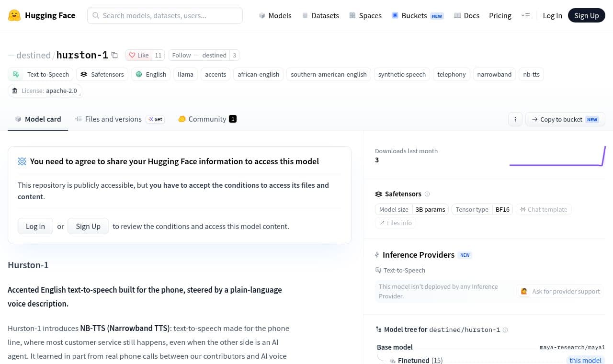The height and width of the screenshot is (364, 613).
Task: Open the Community tab
Action: tap(207, 119)
